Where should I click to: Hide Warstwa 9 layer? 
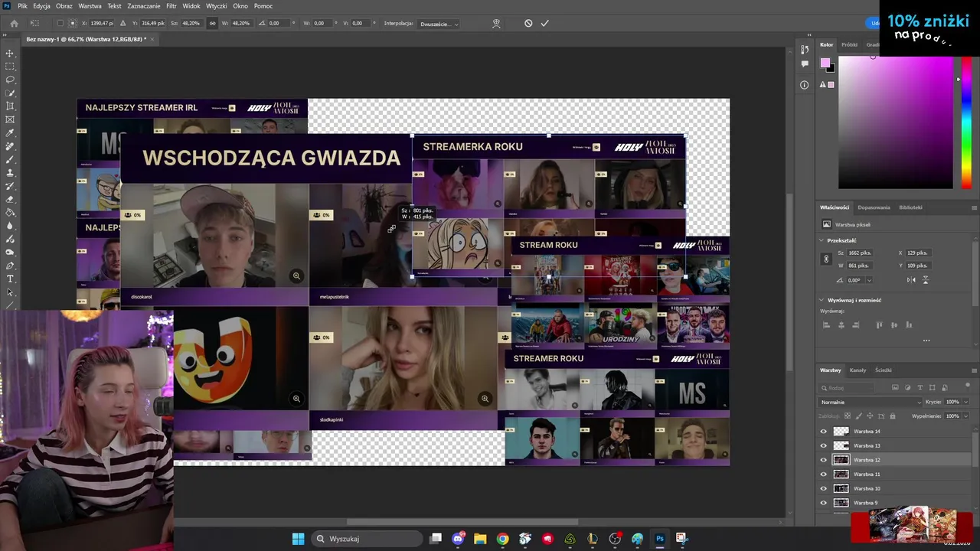[x=824, y=503]
